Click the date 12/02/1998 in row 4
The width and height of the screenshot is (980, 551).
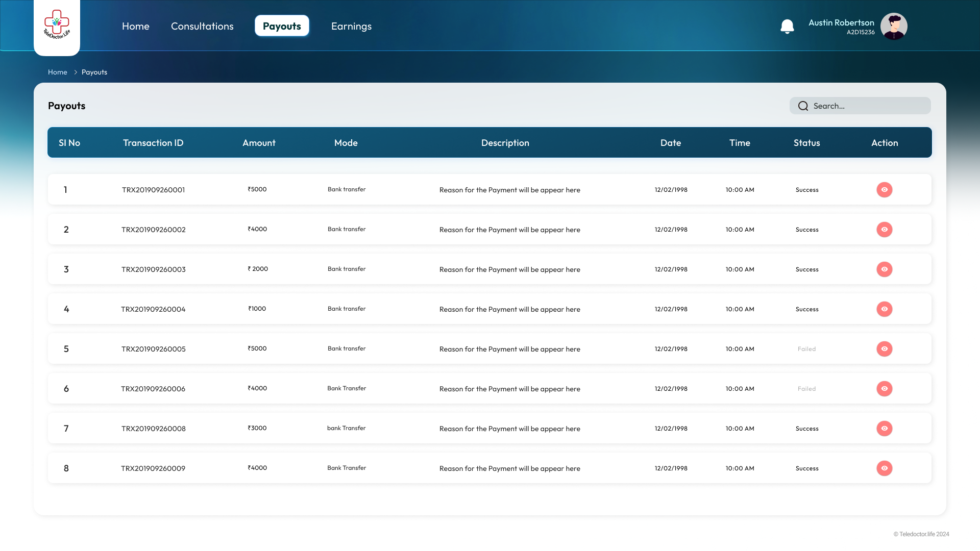(671, 309)
